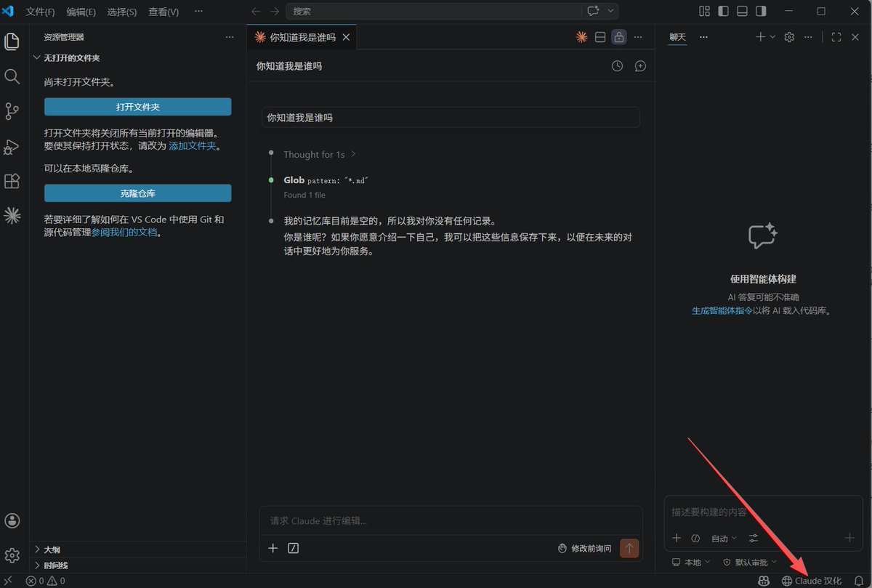Open notifications bell in status bar
Viewport: 872px width, 588px height.
coord(858,581)
